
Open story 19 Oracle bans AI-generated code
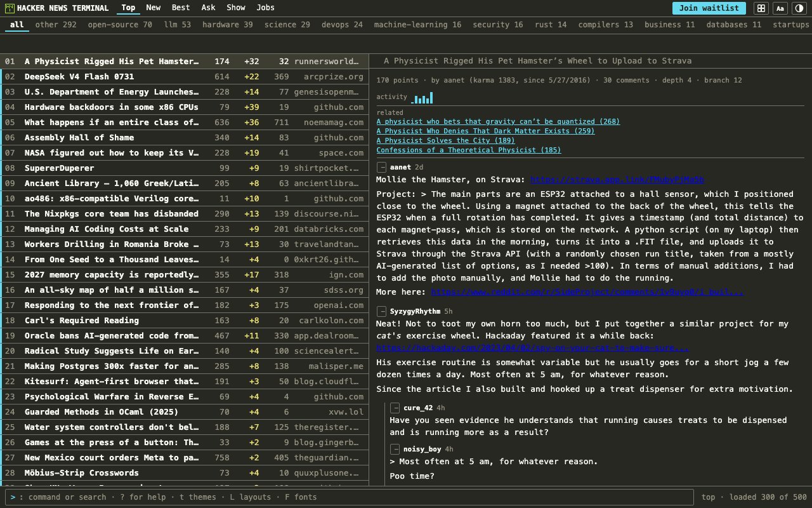[x=184, y=336]
